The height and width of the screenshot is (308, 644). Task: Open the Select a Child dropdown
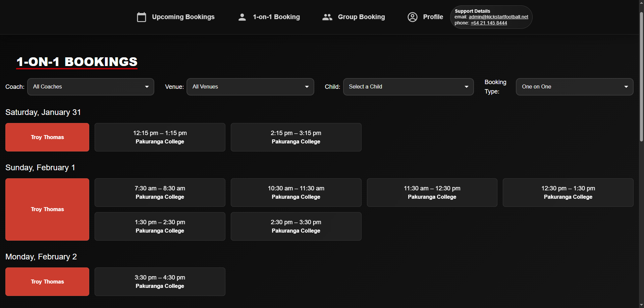pos(408,87)
